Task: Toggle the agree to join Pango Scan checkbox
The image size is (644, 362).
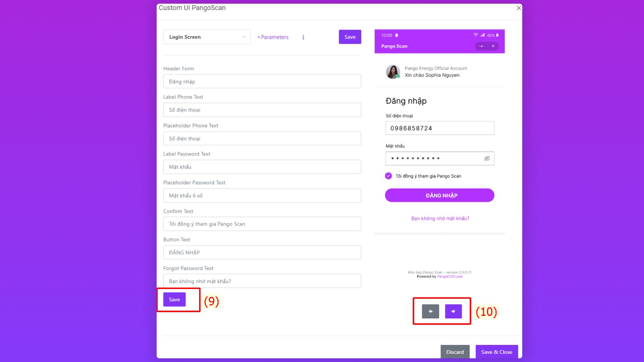Action: point(388,176)
